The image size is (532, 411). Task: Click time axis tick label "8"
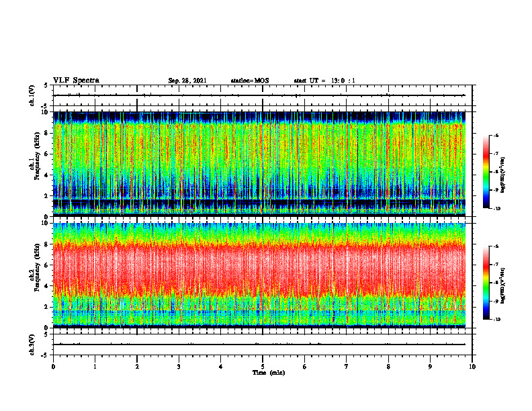point(388,367)
